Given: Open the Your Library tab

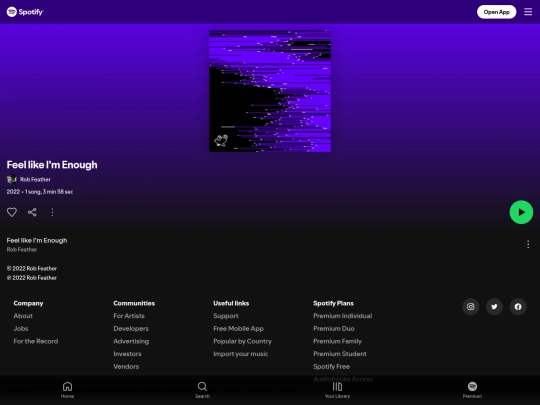Looking at the screenshot, I should [338, 390].
